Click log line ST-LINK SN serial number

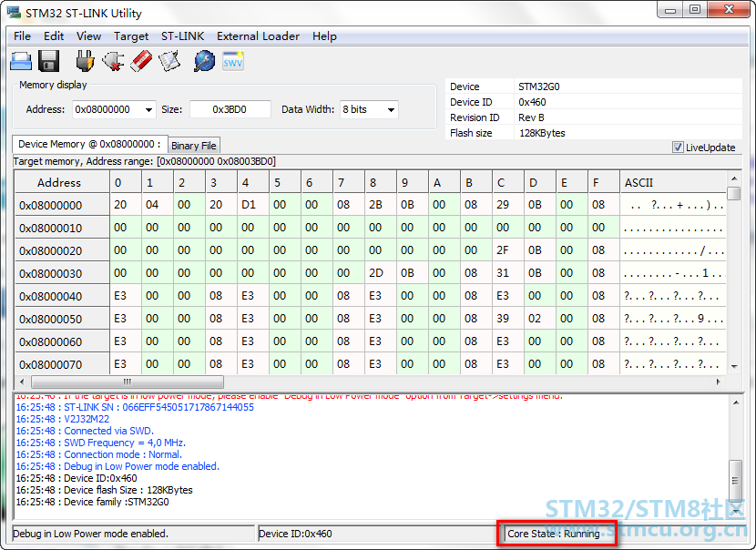[x=135, y=407]
